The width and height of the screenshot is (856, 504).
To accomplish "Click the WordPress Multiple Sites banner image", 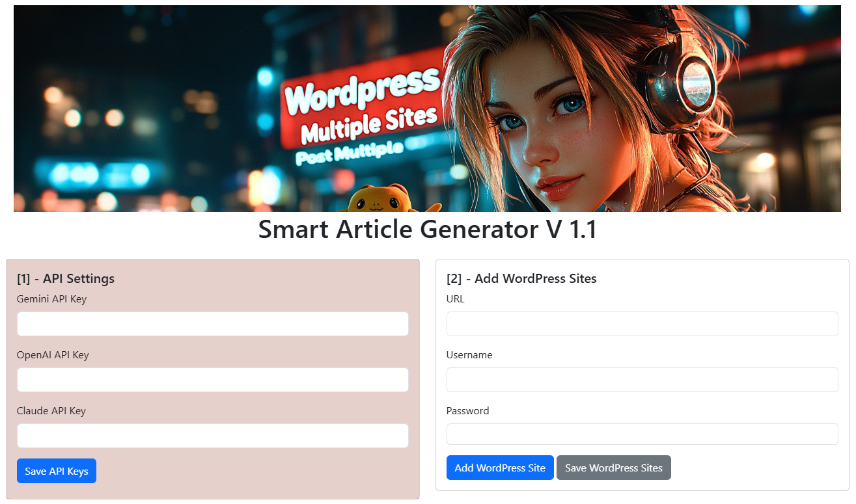I will [x=427, y=109].
